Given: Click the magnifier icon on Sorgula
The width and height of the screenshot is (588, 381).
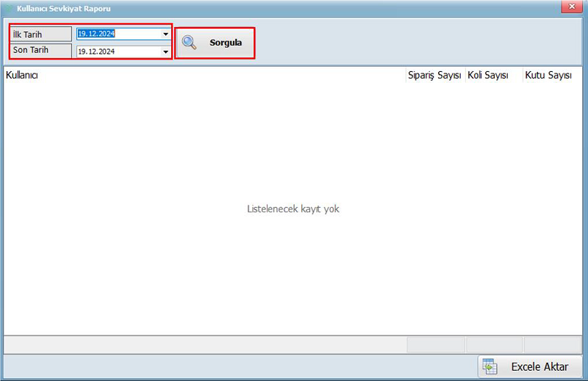Looking at the screenshot, I should tap(190, 43).
